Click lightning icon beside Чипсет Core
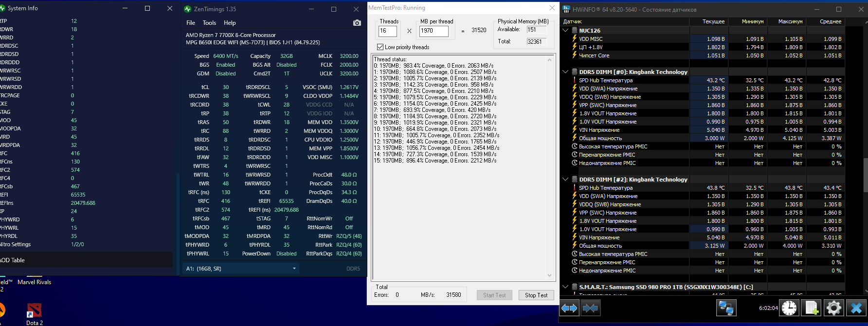 [575, 55]
